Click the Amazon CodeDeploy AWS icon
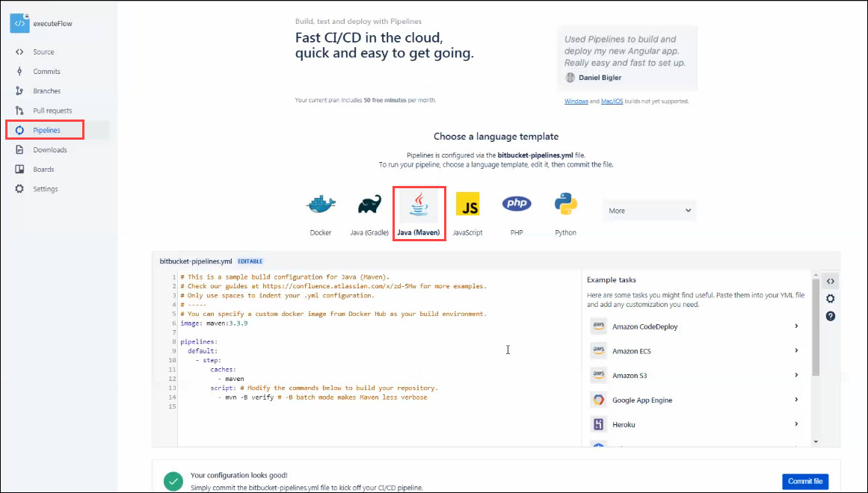Image resolution: width=868 pixels, height=493 pixels. pos(598,326)
